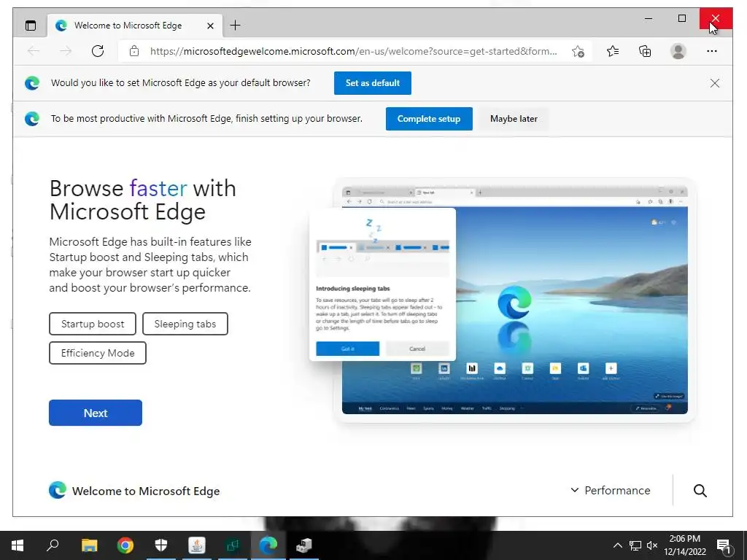The image size is (747, 560).
Task: Expand the Performance dropdown
Action: tap(611, 491)
